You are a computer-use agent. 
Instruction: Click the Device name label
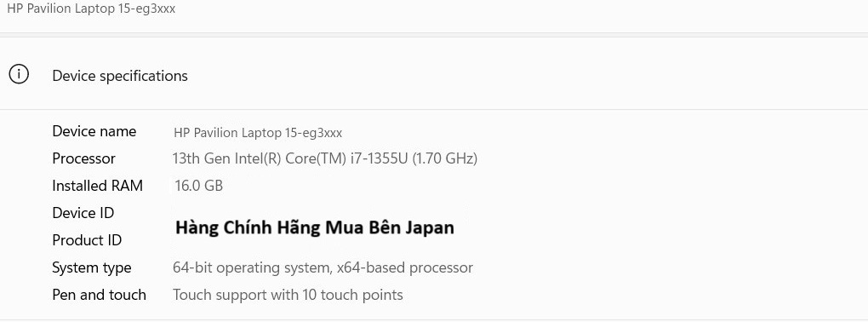coord(94,131)
